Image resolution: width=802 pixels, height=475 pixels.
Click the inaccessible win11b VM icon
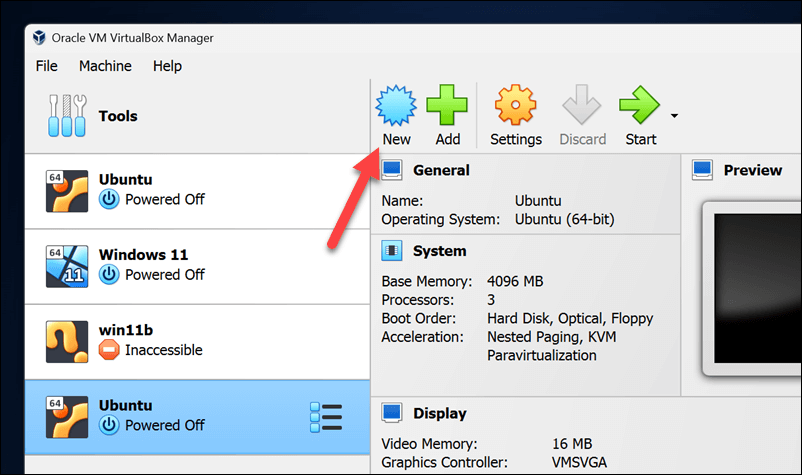tap(67, 341)
